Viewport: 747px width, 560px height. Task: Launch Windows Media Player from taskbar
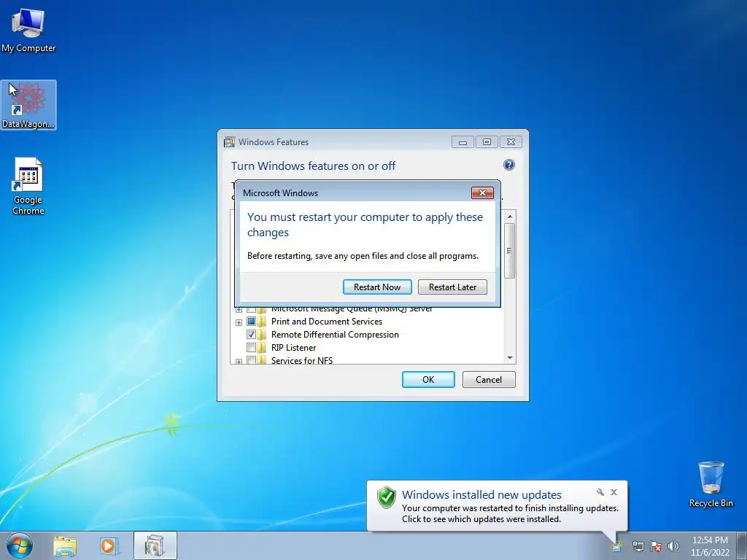(109, 545)
